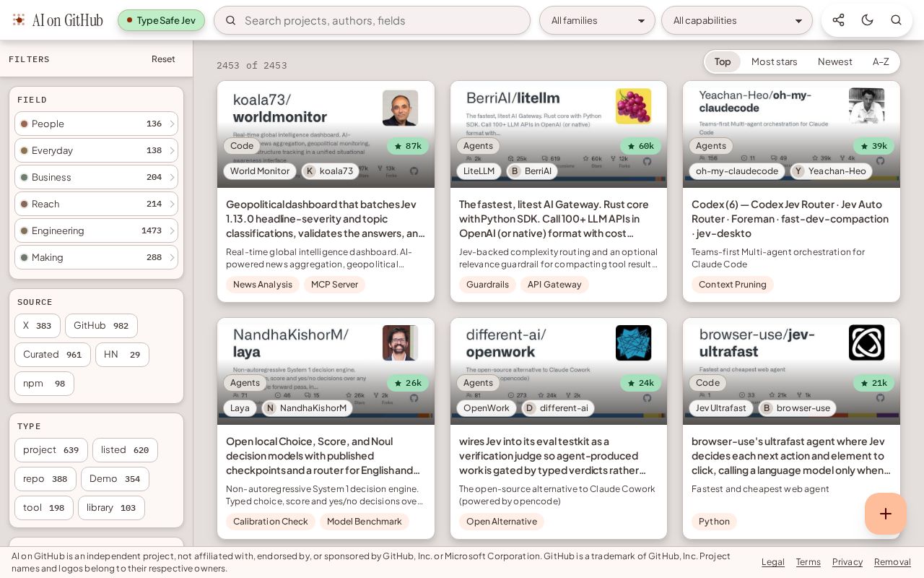Click the 24k stars badge on openwork
This screenshot has width=924, height=578.
(641, 383)
